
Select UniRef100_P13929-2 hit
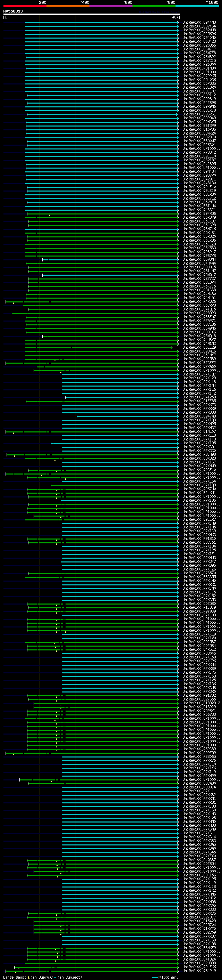click(201, 703)
